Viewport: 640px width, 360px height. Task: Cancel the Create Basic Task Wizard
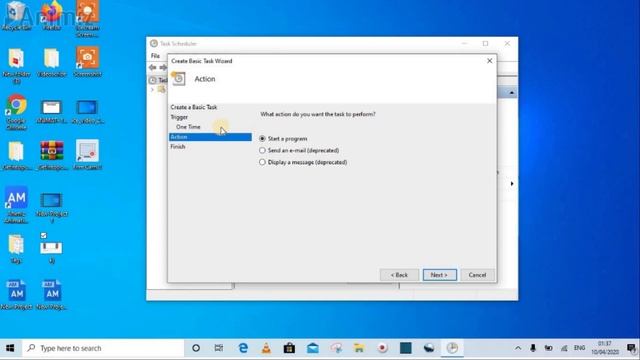pyautogui.click(x=477, y=275)
